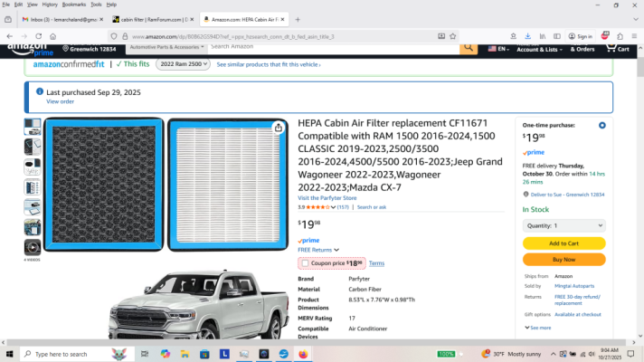Open the Sign in account button
644x362 pixels.
(581, 36)
